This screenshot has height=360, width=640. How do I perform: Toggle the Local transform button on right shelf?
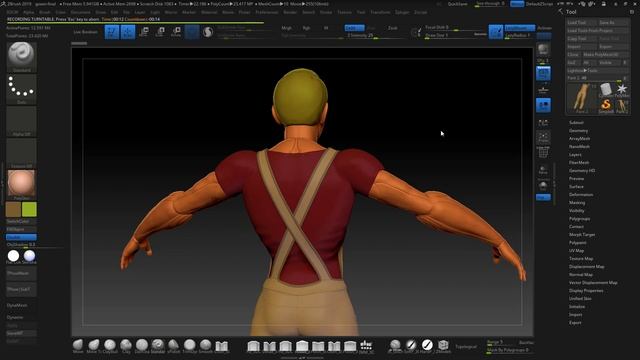543,105
